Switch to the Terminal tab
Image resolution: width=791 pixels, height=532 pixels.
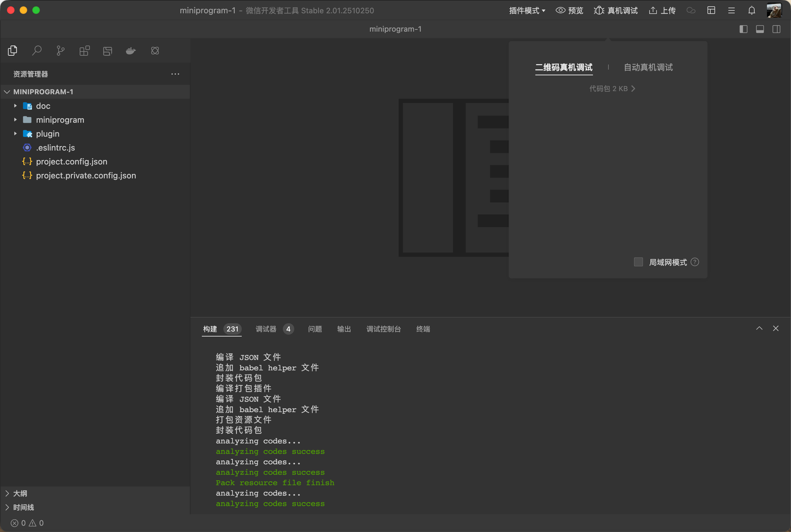[x=423, y=329]
